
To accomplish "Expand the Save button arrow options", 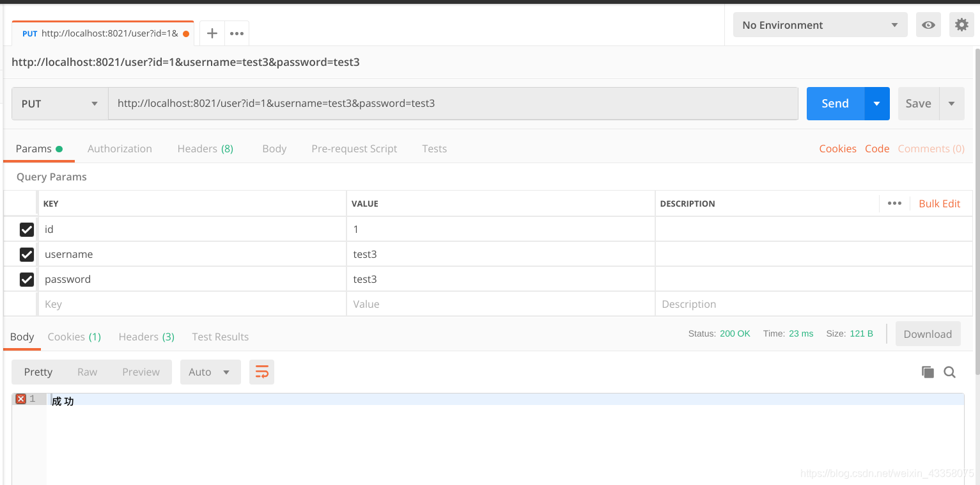I will (951, 104).
